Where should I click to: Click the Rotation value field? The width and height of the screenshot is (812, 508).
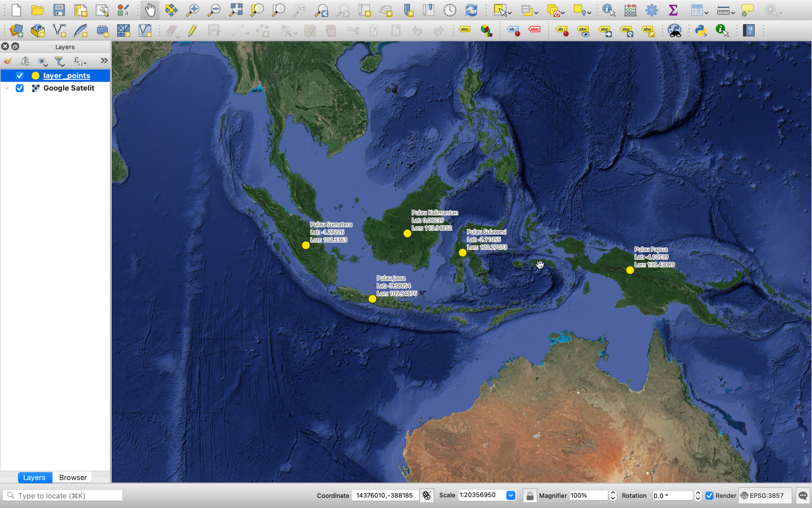pos(673,495)
